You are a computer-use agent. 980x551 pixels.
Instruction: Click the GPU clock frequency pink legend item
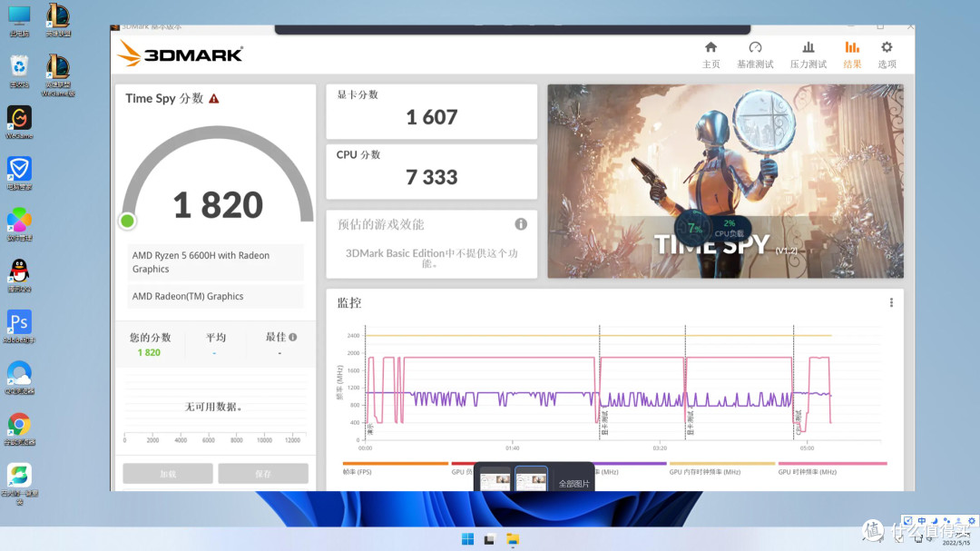[x=832, y=467]
